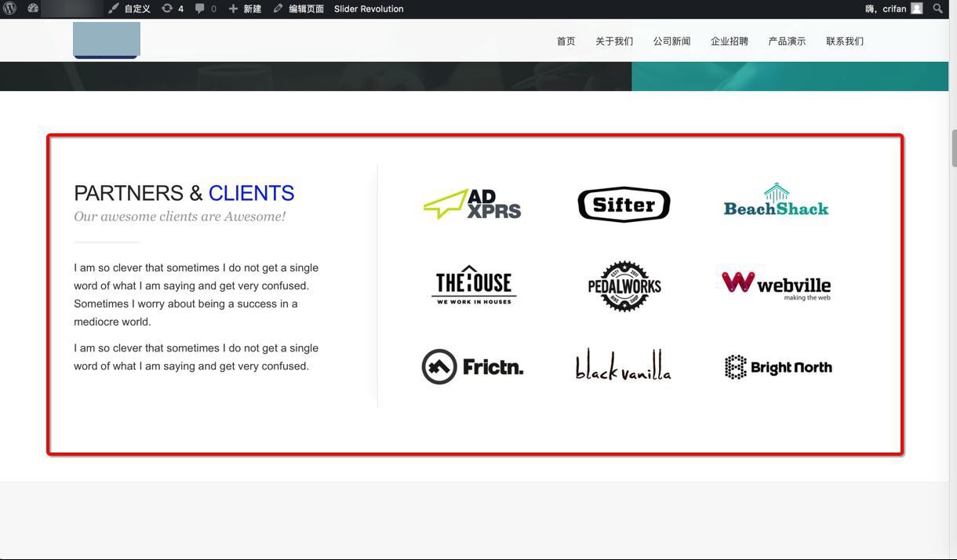This screenshot has height=560, width=957.
Task: Go to 首页 home page
Action: [566, 41]
